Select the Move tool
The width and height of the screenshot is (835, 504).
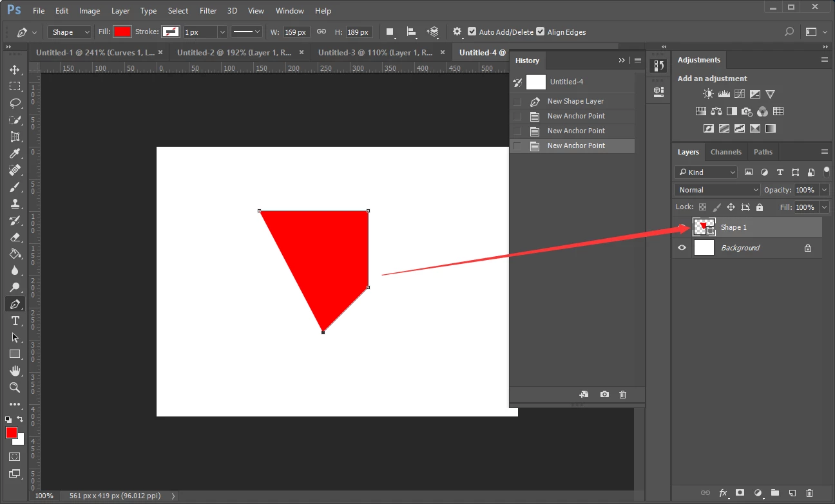click(x=15, y=70)
